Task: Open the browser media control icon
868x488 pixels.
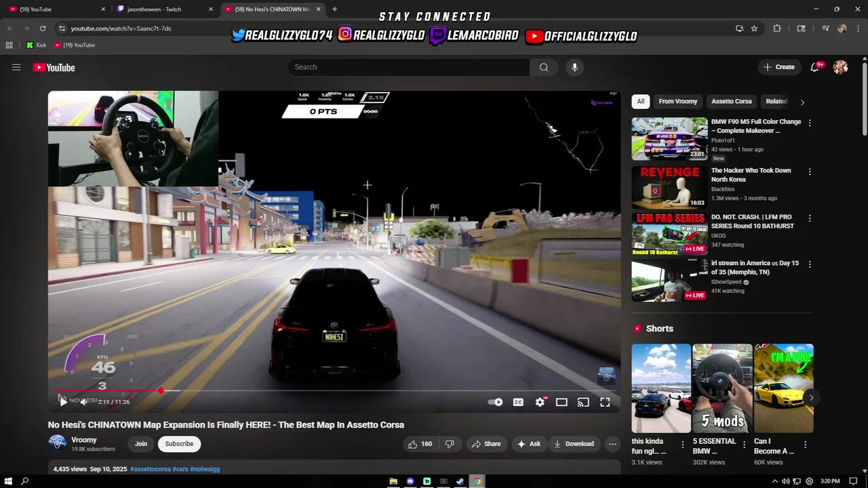Action: click(x=825, y=28)
